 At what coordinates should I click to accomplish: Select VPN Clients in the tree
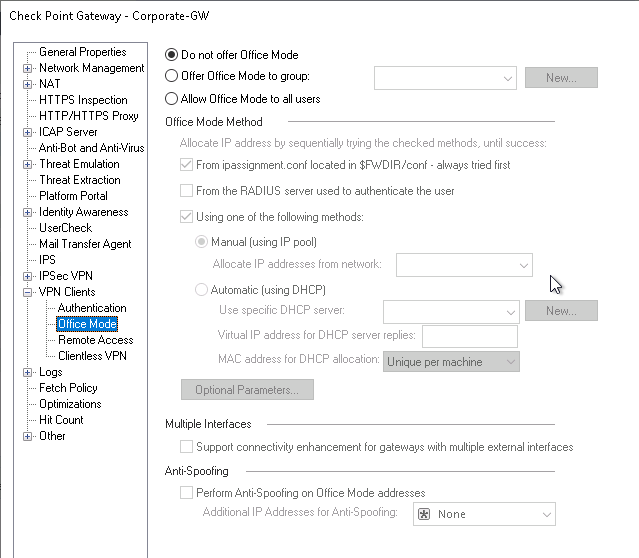coord(67,292)
